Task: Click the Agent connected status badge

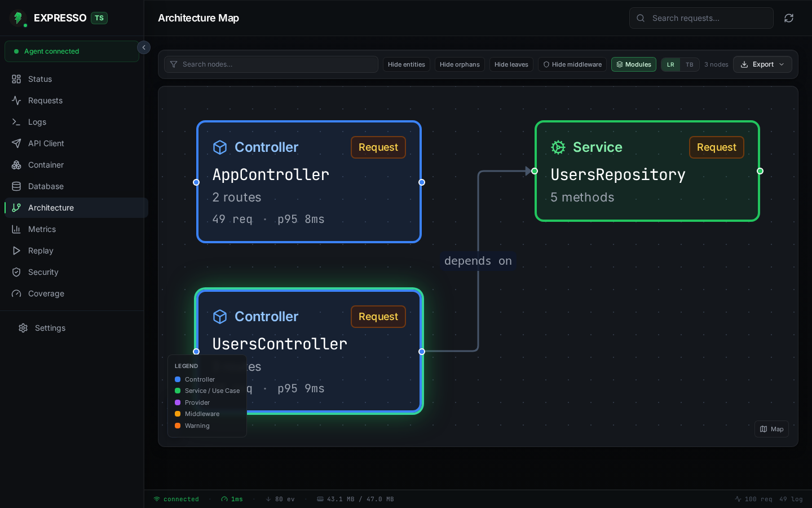Action: coord(72,51)
